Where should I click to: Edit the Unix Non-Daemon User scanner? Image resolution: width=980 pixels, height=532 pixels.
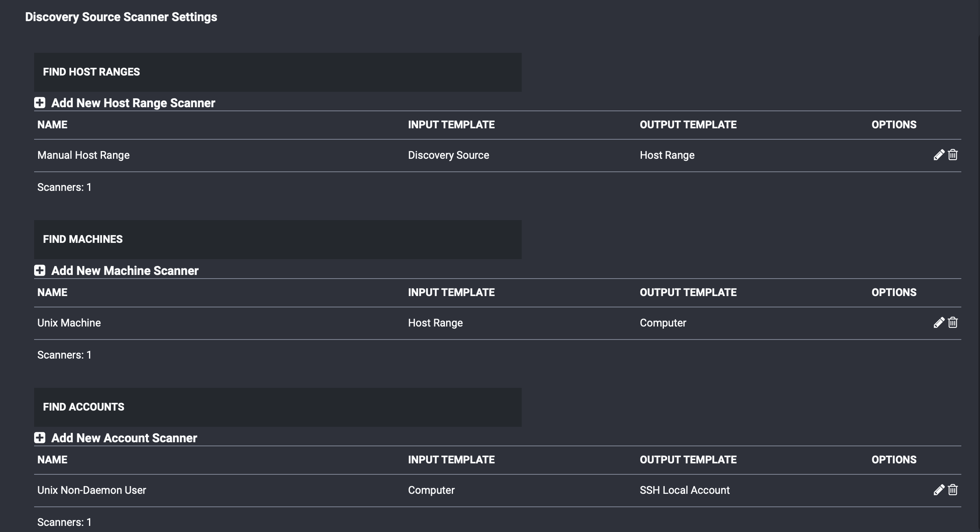click(939, 490)
